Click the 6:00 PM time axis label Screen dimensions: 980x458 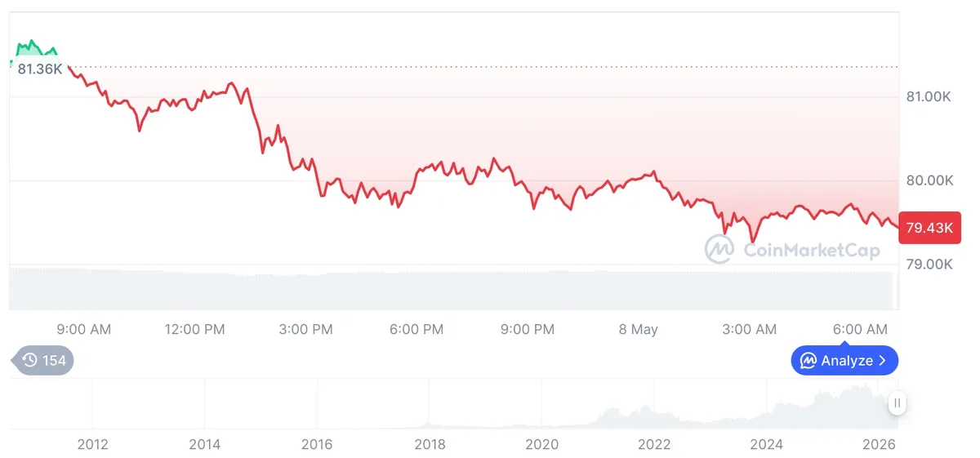pos(416,330)
